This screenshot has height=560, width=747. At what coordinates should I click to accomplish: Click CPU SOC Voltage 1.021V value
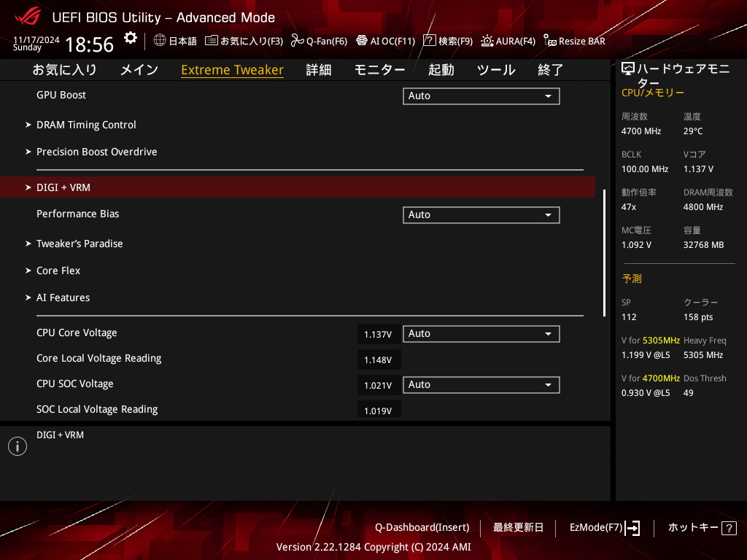click(x=378, y=385)
